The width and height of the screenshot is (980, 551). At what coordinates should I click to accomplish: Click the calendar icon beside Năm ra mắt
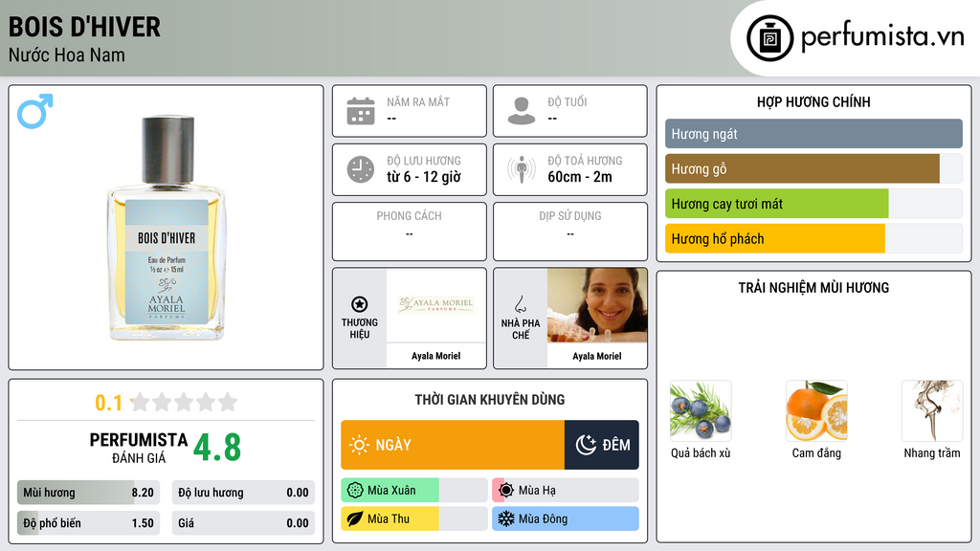click(x=361, y=111)
